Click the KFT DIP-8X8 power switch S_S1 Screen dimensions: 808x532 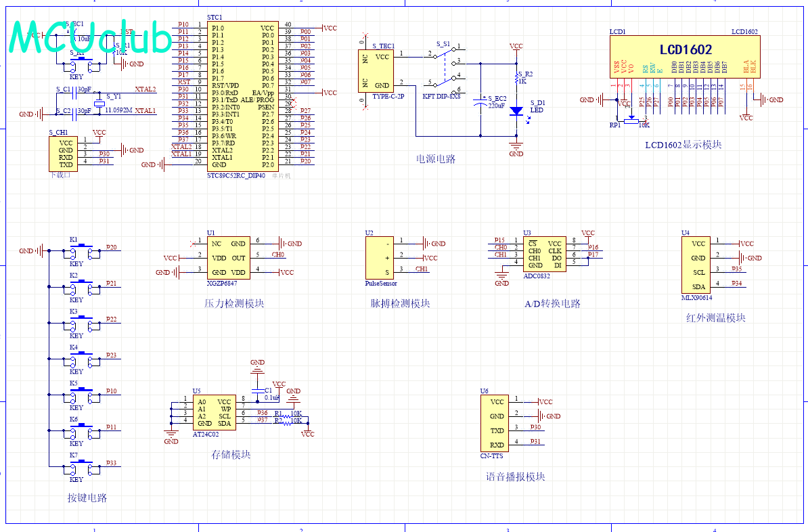pos(445,68)
